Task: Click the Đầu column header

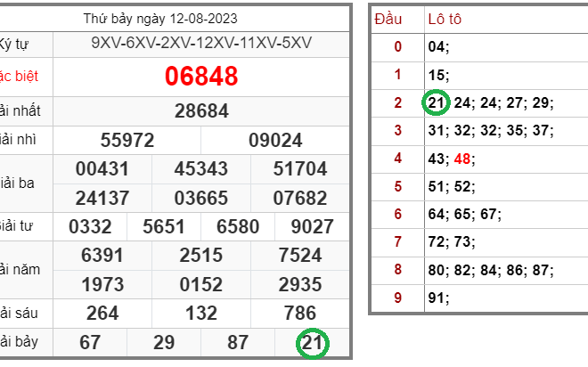Action: point(388,19)
